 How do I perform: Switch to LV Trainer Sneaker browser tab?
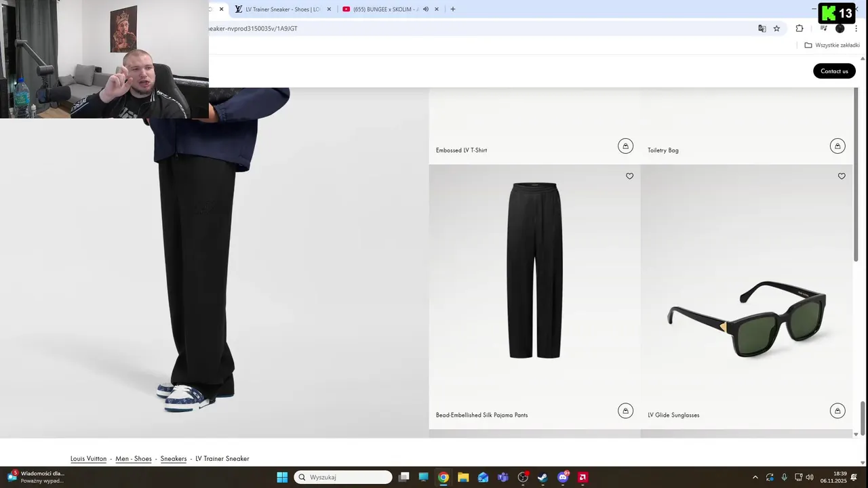pyautogui.click(x=282, y=9)
